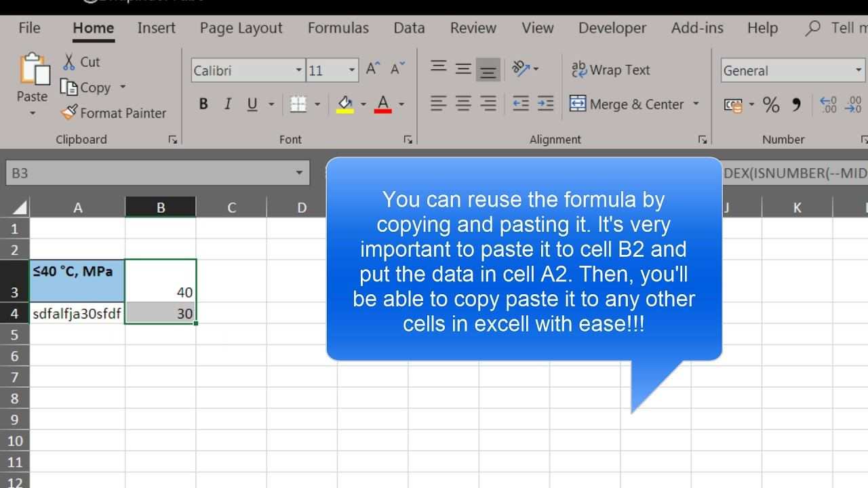The width and height of the screenshot is (868, 488).
Task: Click the Increase Indent icon
Action: (x=545, y=104)
